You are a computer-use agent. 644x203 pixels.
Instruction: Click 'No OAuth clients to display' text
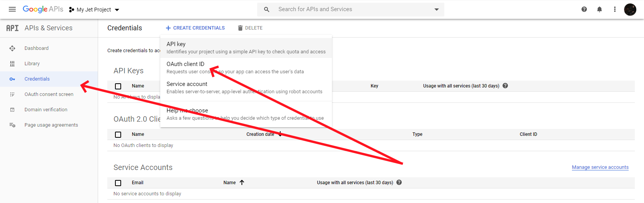pos(143,145)
